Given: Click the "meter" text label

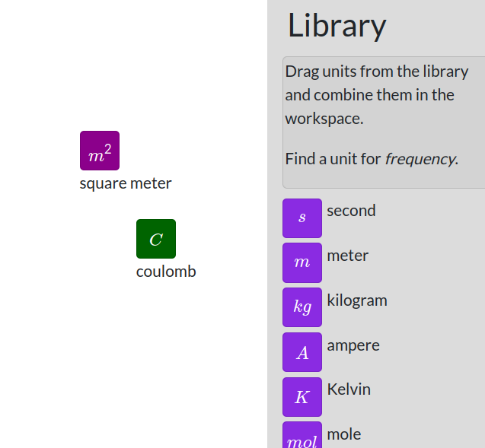Looking at the screenshot, I should (347, 256).
